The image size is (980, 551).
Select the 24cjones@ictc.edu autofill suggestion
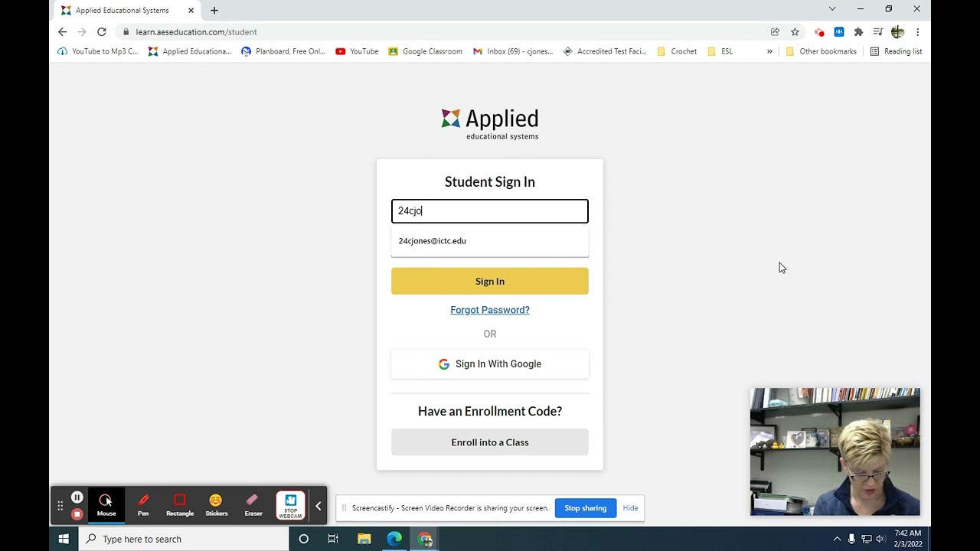click(490, 241)
